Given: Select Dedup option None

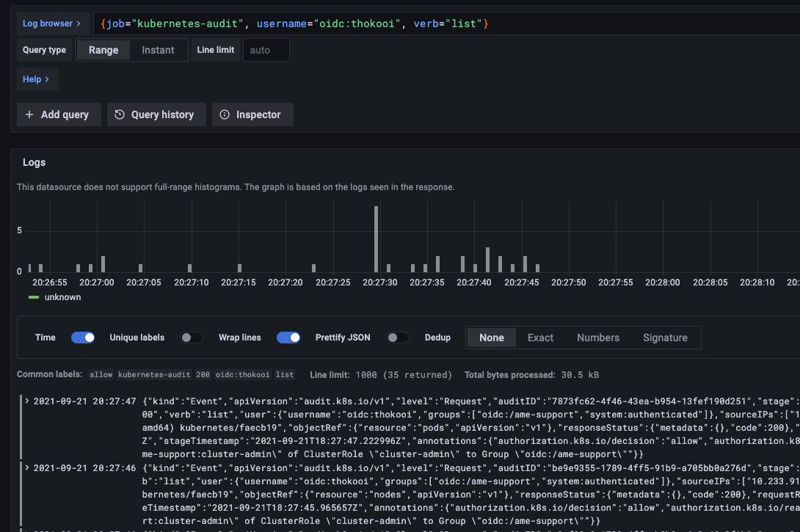Looking at the screenshot, I should click(491, 338).
